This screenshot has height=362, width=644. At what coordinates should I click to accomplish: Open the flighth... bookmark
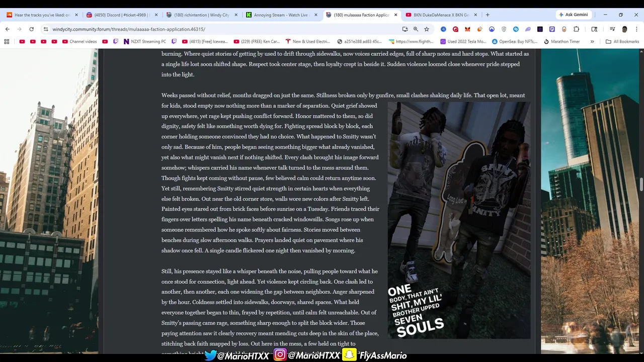point(411,41)
